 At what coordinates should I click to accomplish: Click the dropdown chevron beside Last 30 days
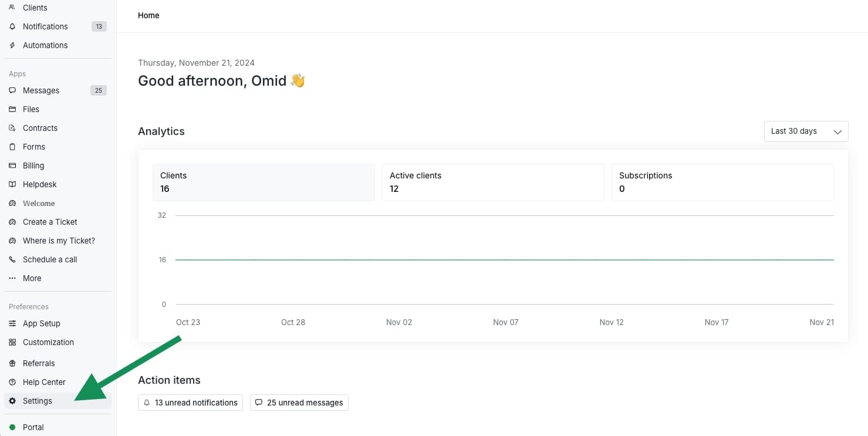[837, 132]
